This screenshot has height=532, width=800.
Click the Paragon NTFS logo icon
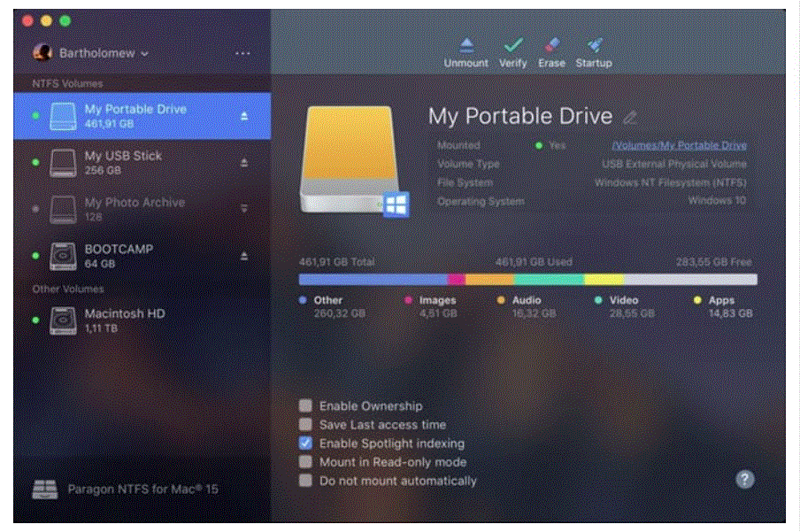click(x=45, y=490)
